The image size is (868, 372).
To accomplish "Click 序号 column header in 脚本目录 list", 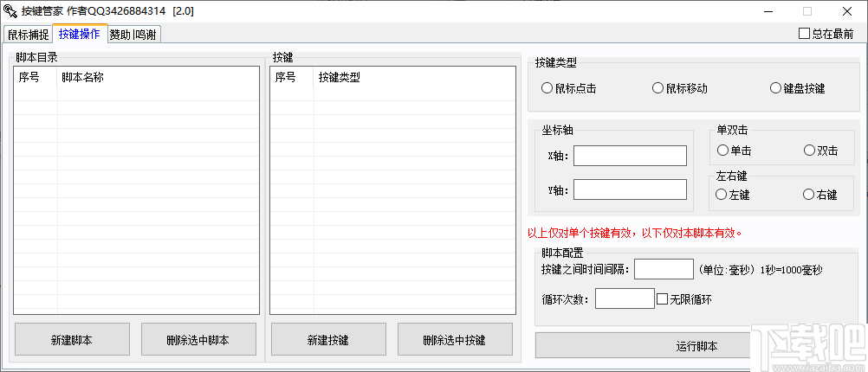I will [36, 77].
